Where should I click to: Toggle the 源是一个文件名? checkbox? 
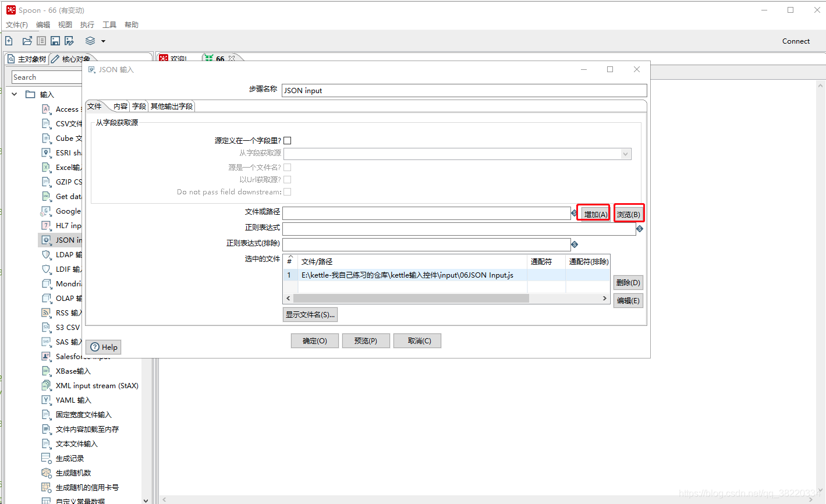click(x=287, y=167)
